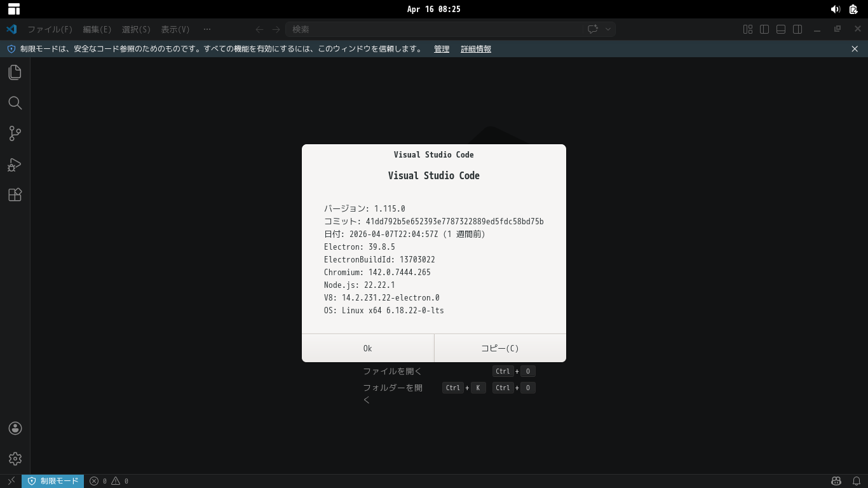Open the 詳細情報 link
The height and width of the screenshot is (488, 868).
[476, 49]
